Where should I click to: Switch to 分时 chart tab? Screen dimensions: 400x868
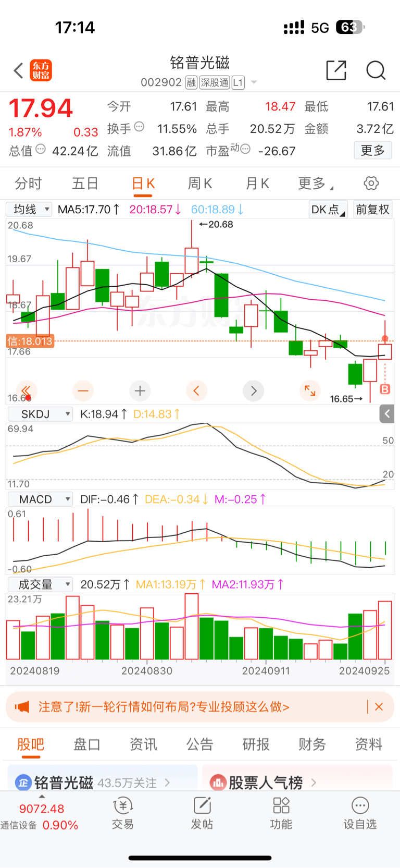tap(28, 184)
